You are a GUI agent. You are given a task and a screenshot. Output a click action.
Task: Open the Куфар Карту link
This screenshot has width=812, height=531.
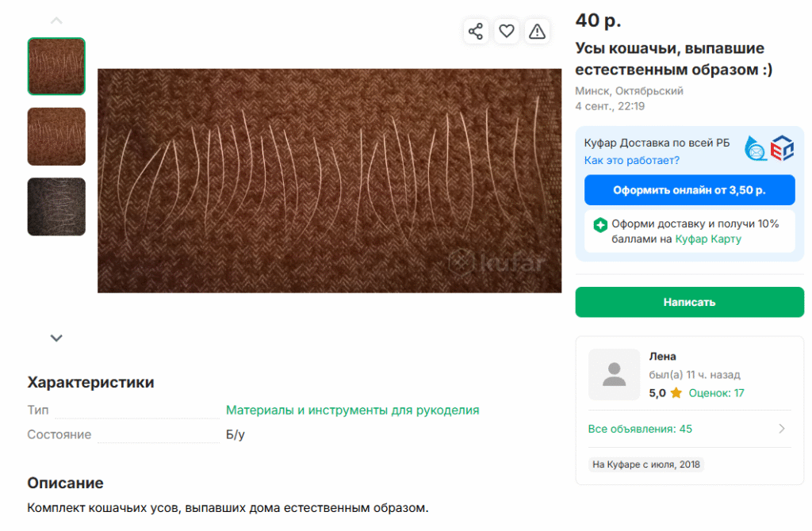click(708, 239)
